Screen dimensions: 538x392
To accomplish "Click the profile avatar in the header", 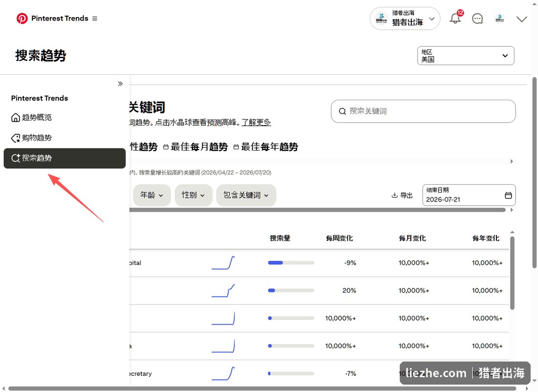I will 499,19.
